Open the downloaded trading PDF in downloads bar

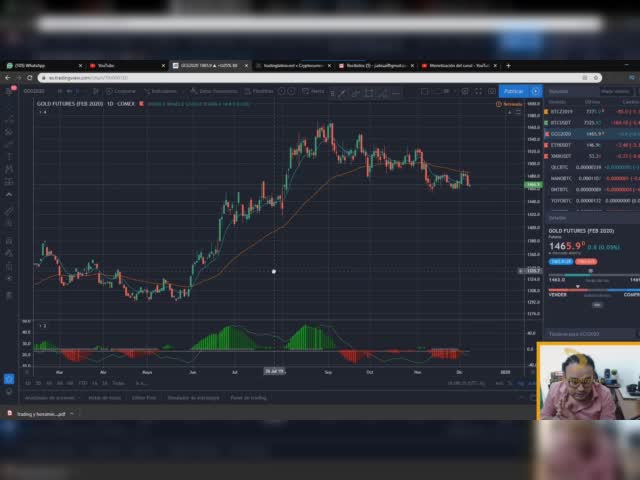coord(36,413)
